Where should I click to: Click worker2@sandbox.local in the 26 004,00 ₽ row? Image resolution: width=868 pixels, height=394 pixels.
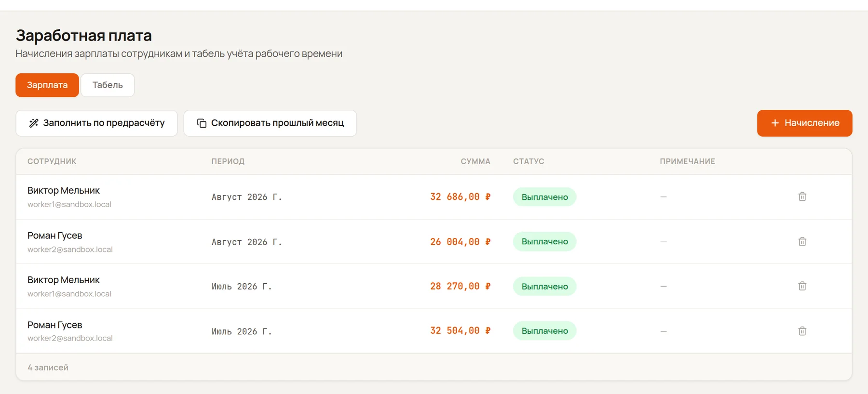pyautogui.click(x=70, y=250)
